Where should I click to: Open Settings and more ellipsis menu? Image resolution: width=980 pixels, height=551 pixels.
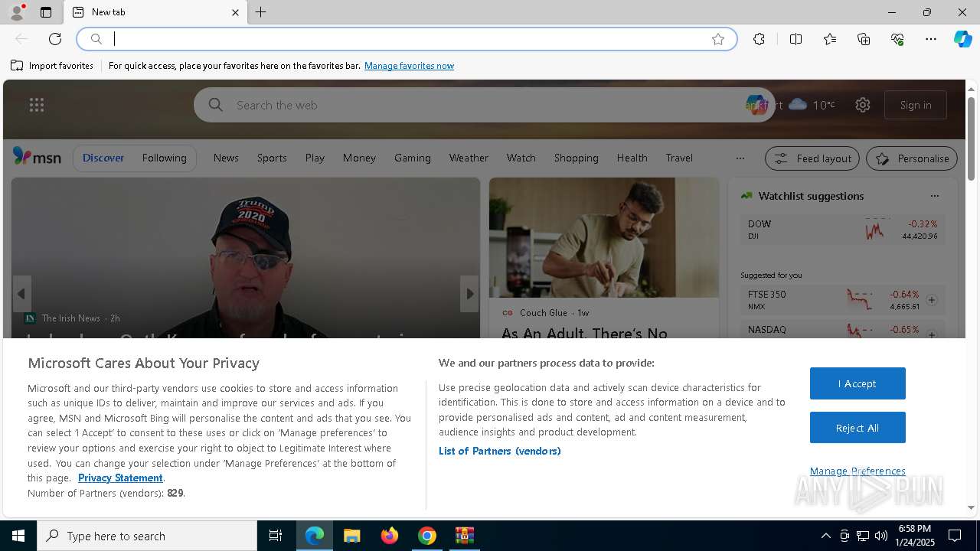[x=931, y=39]
